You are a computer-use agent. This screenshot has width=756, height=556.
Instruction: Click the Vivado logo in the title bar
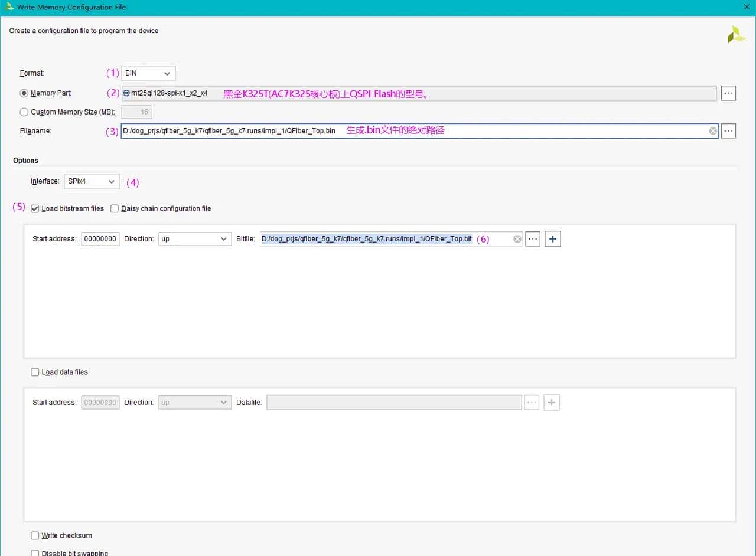click(x=9, y=7)
